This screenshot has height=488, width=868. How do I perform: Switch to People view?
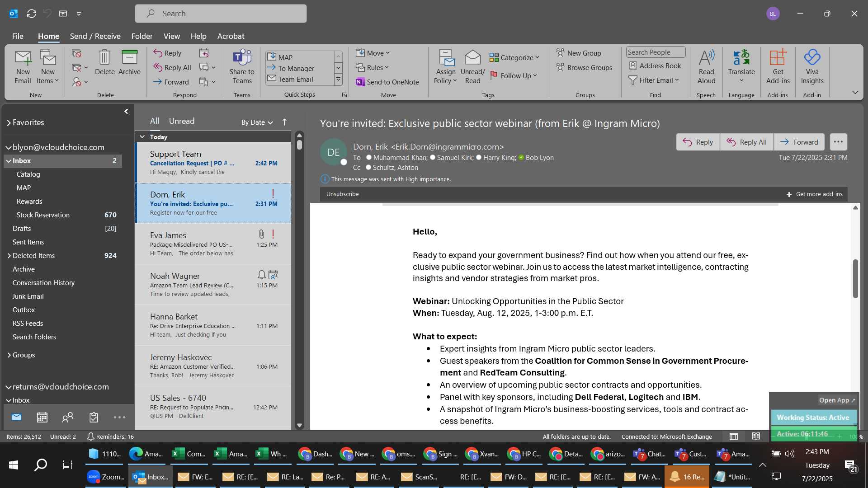tap(68, 417)
